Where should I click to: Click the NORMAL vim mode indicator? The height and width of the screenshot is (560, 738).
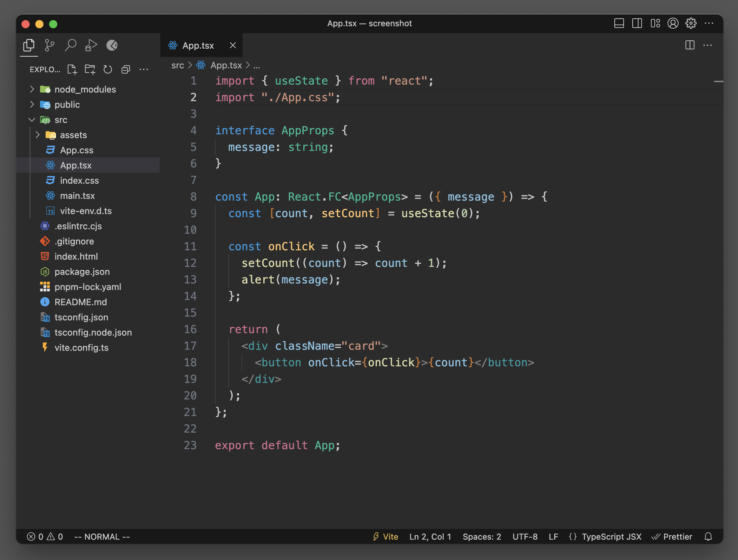[102, 537]
